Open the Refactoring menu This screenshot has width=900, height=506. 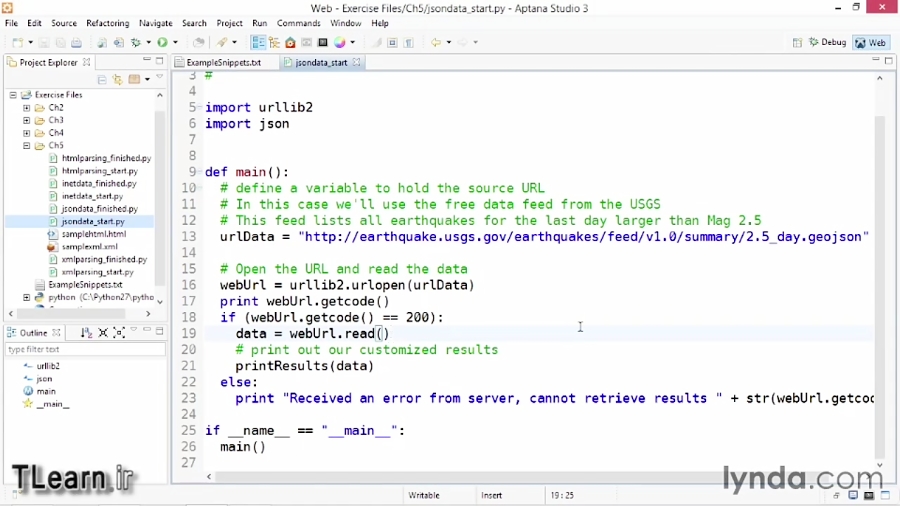[x=107, y=23]
